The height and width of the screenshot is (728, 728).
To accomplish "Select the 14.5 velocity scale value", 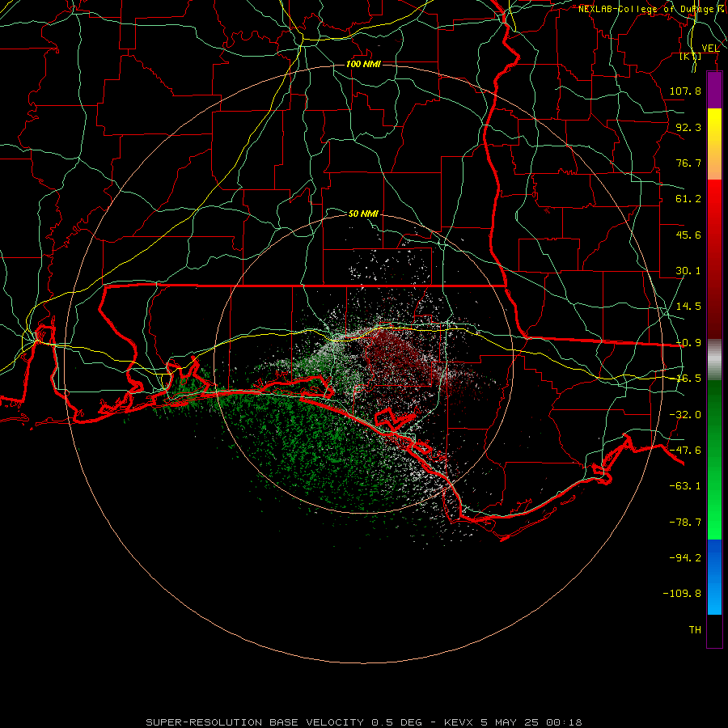I will click(x=688, y=307).
